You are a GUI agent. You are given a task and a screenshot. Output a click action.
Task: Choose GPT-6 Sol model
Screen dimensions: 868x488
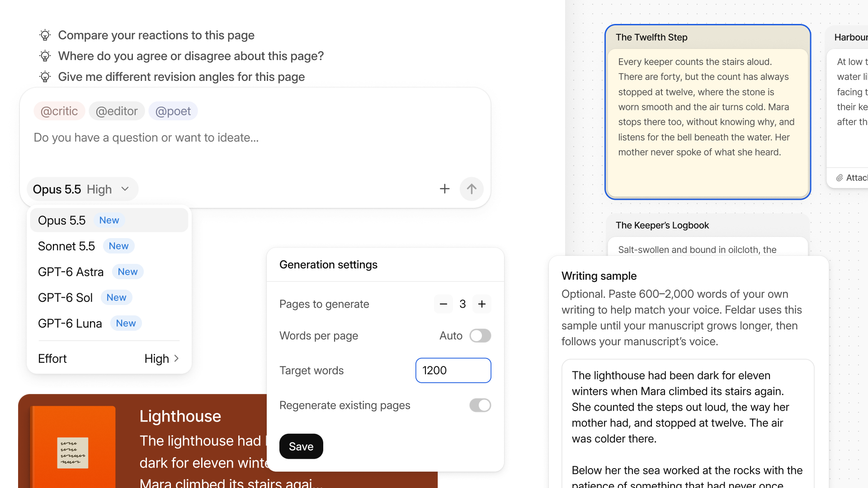pos(109,297)
